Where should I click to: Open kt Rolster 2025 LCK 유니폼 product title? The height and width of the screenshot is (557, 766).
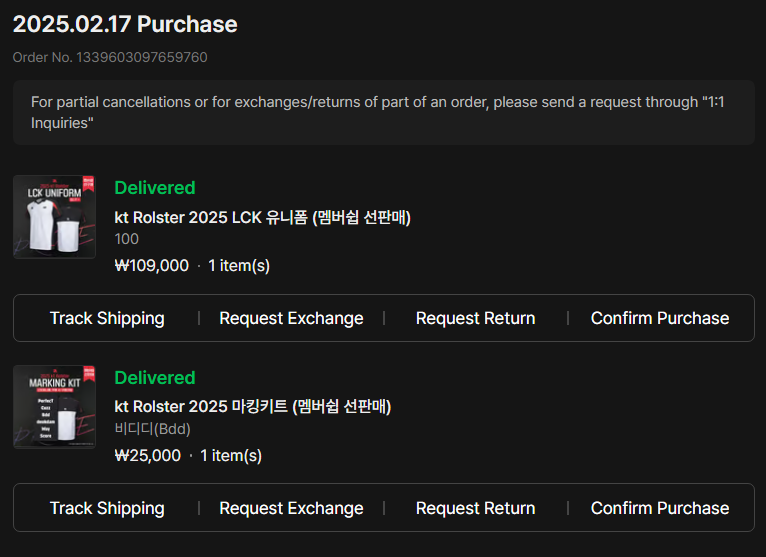262,217
